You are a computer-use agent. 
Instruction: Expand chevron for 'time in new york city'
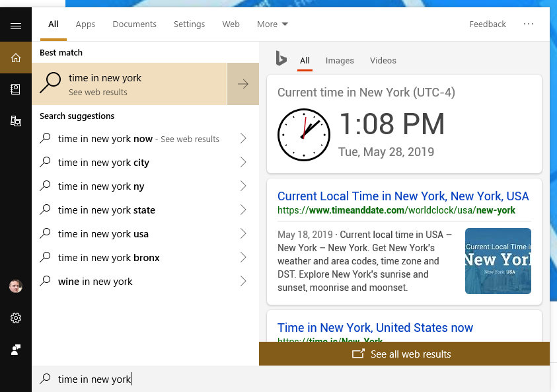click(243, 162)
